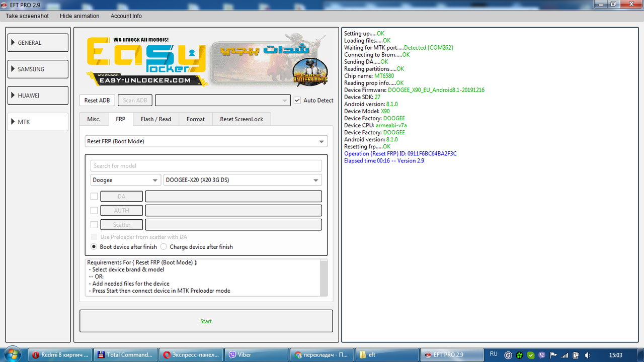The height and width of the screenshot is (362, 644).
Task: Tick the checkbox beside the Scatter button
Action: pyautogui.click(x=94, y=224)
